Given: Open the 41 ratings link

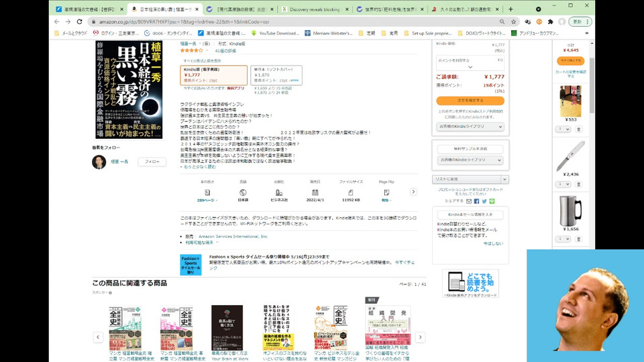Looking at the screenshot, I should [x=225, y=51].
